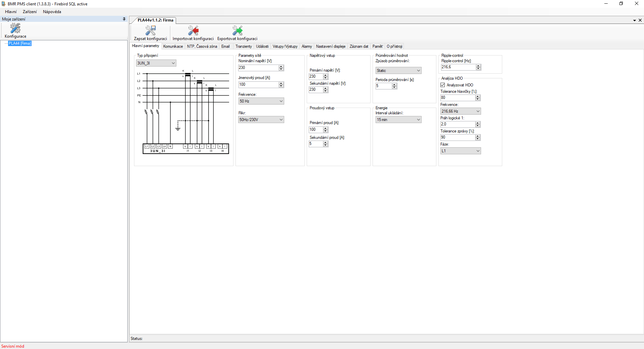Open the Fáze L1 dropdown

click(x=461, y=151)
